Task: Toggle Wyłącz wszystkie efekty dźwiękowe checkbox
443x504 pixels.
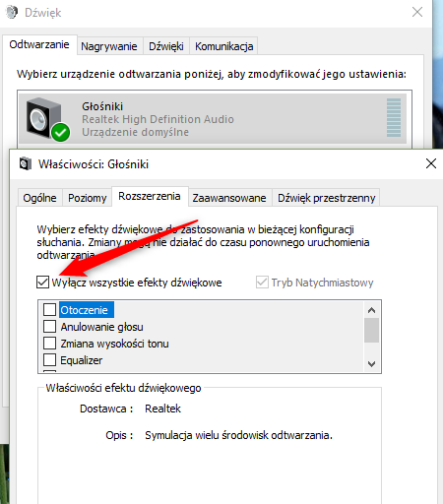Action: tap(42, 283)
